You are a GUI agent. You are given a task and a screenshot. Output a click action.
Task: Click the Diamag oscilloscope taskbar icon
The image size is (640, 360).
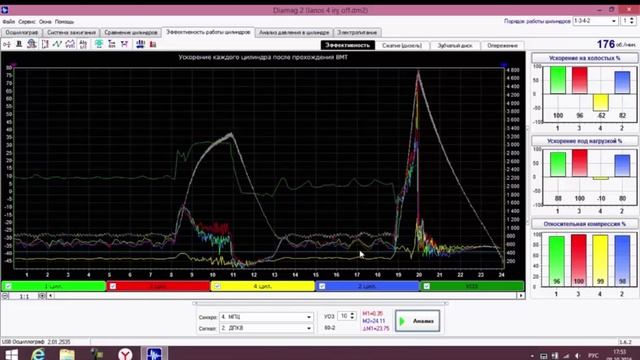pos(154,354)
